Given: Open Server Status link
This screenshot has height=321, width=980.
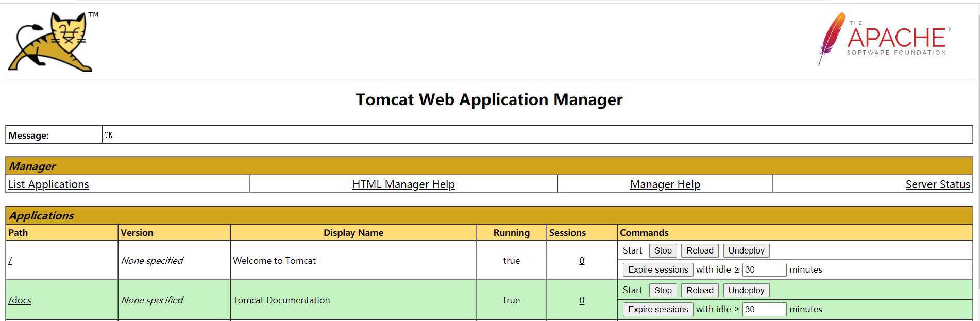Looking at the screenshot, I should click(x=938, y=184).
